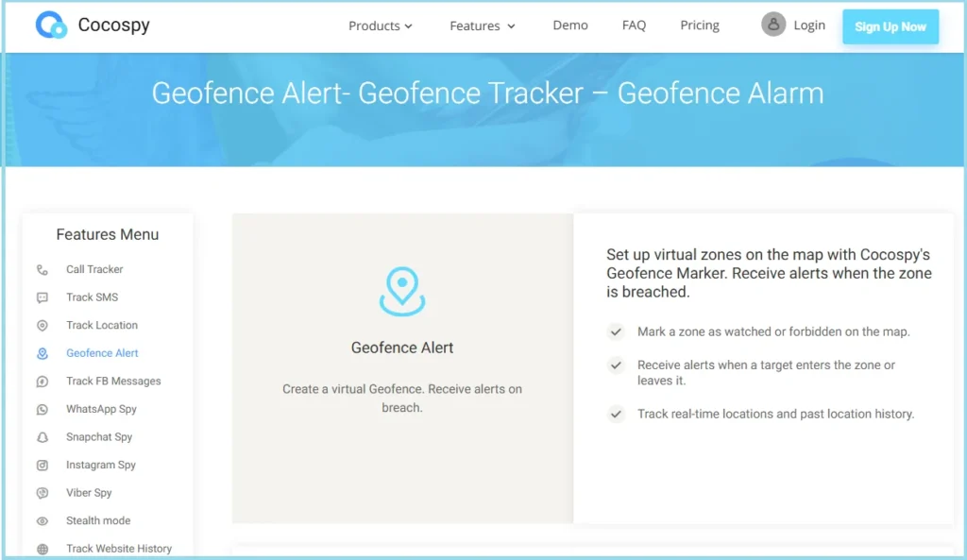Go to the Pricing menu item

[700, 25]
